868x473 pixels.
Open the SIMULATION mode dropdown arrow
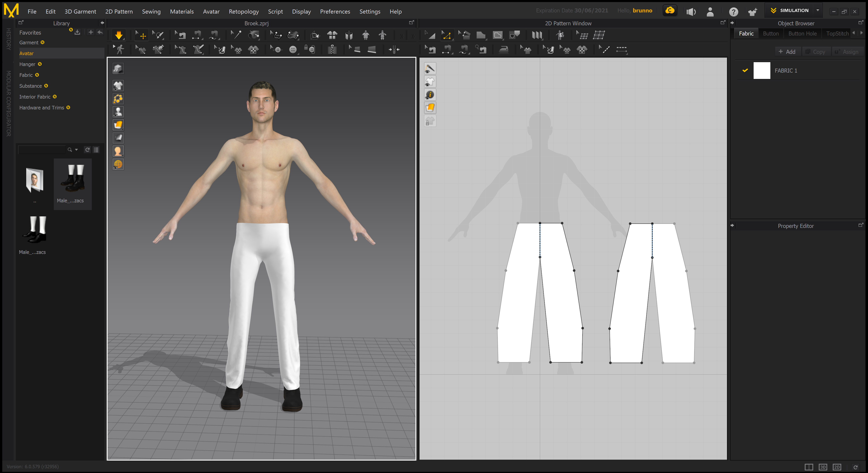tap(818, 10)
